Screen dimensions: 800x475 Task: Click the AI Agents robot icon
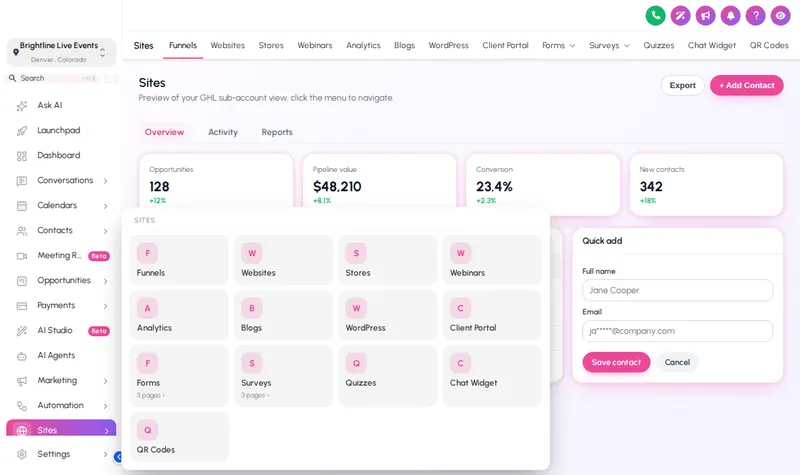22,356
